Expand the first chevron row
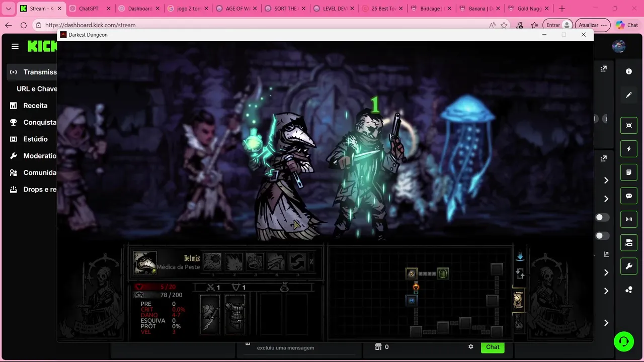This screenshot has width=644, height=362. click(x=606, y=180)
